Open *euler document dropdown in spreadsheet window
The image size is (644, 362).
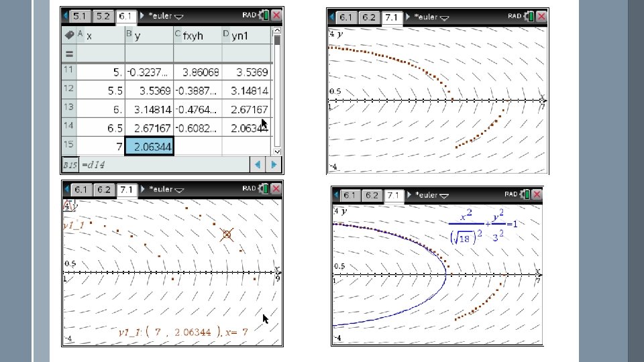pos(166,16)
